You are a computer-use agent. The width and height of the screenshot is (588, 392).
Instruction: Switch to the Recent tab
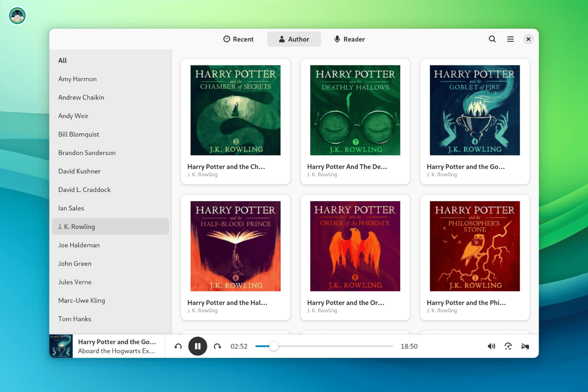pyautogui.click(x=238, y=39)
